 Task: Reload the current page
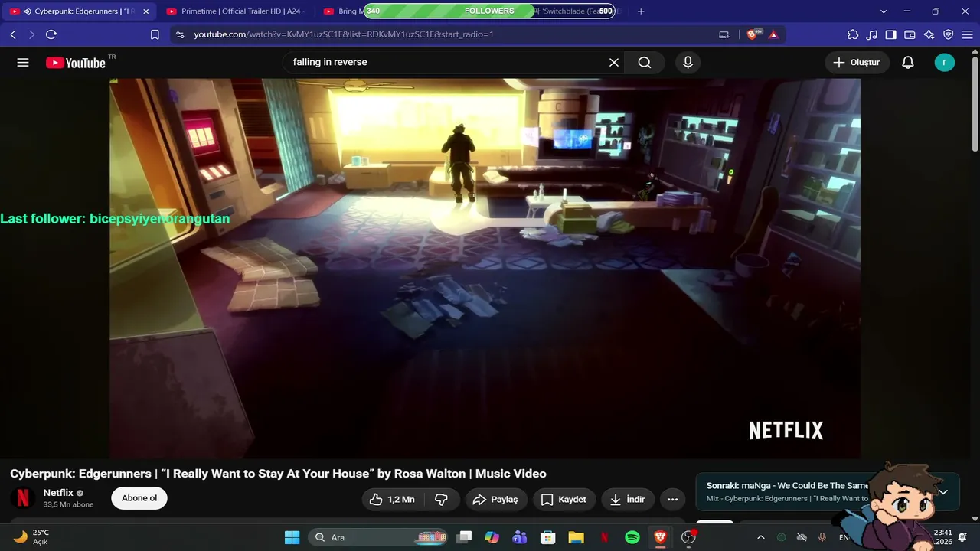[x=51, y=34]
